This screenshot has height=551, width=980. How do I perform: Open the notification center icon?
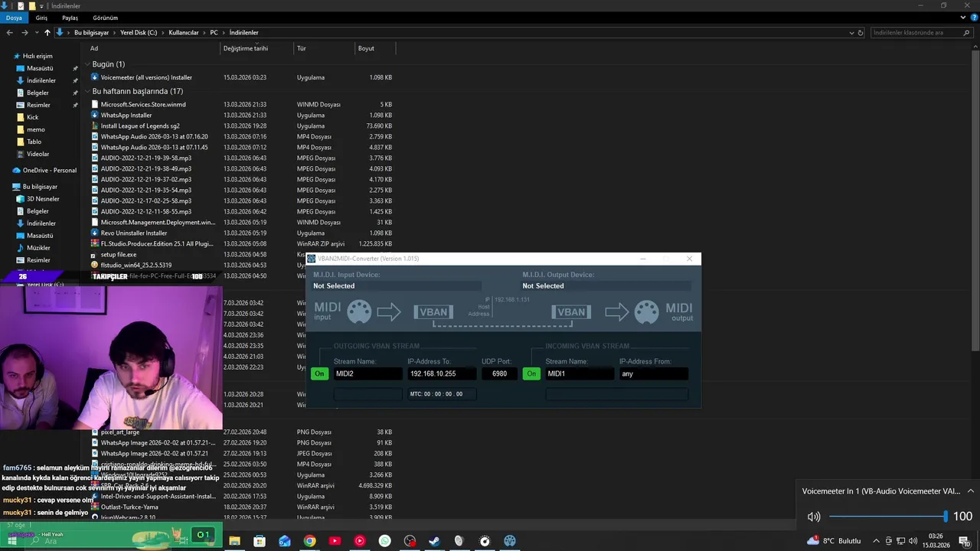point(965,541)
